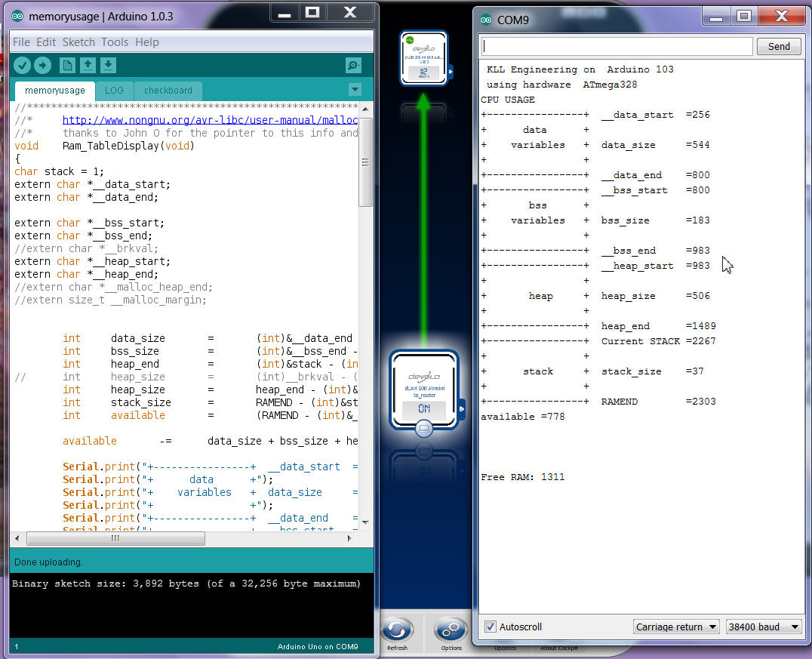Viewport: 812px width, 659px height.
Task: Click the Verify sketch checkmark icon
Action: 22,66
